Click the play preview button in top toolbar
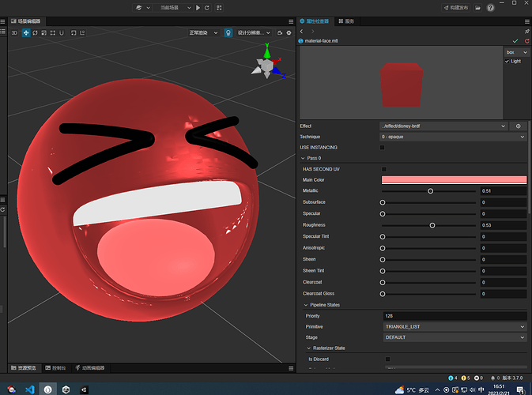This screenshot has height=395, width=532. tap(197, 7)
